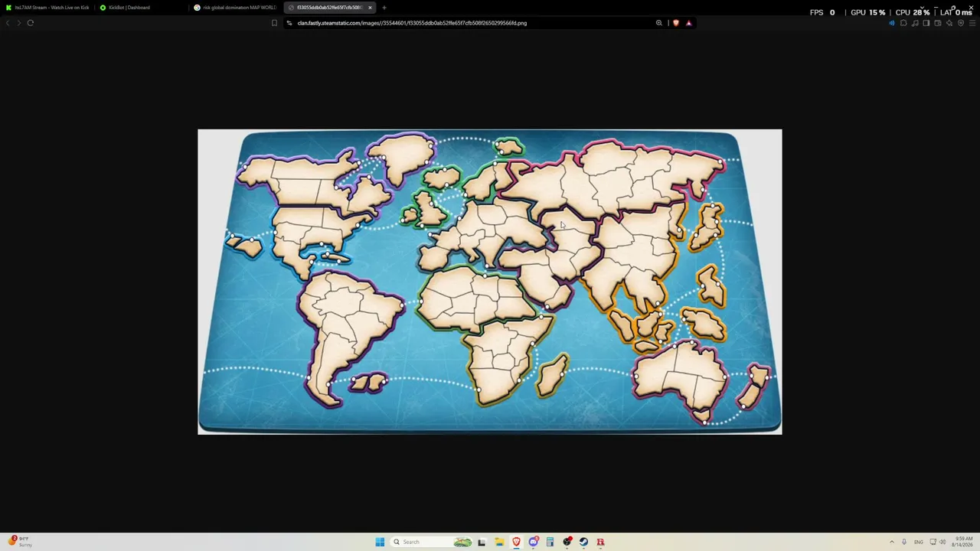
Task: Open the Brave VPN shield icon
Action: (961, 23)
